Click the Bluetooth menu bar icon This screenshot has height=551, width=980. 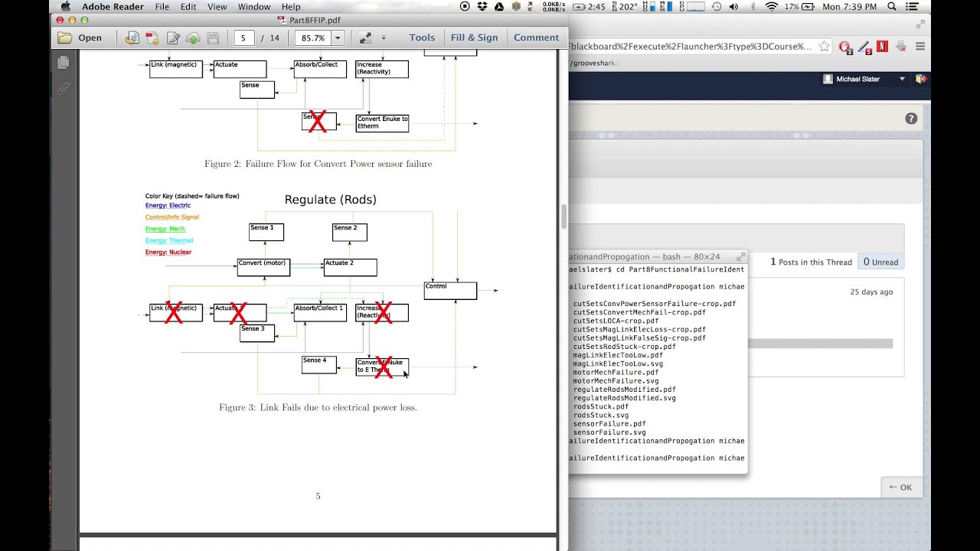(753, 7)
